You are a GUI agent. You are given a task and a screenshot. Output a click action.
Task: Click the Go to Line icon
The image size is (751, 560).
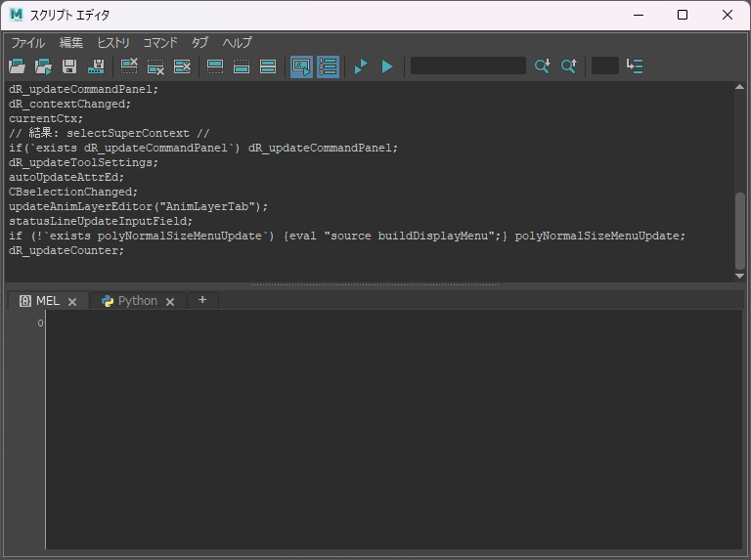pos(635,66)
